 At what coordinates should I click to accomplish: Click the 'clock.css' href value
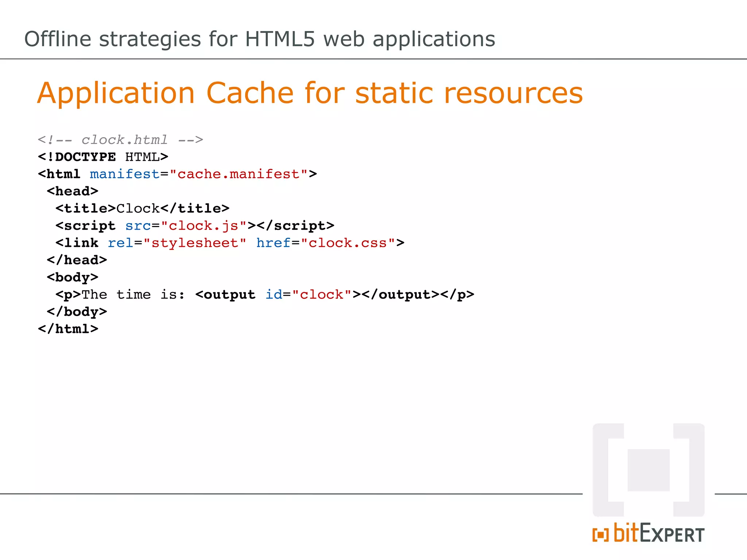click(348, 243)
